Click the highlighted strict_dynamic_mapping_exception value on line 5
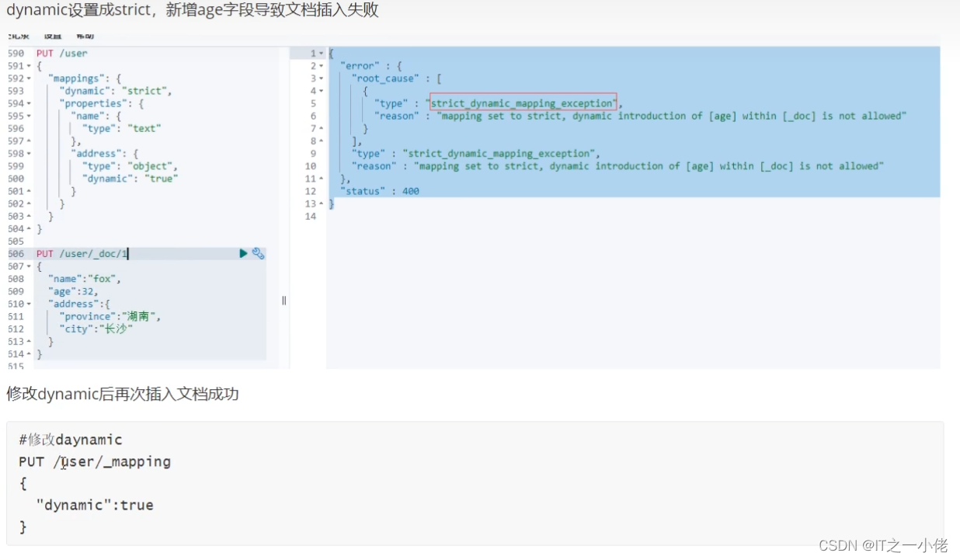This screenshot has height=560, width=960. click(523, 103)
